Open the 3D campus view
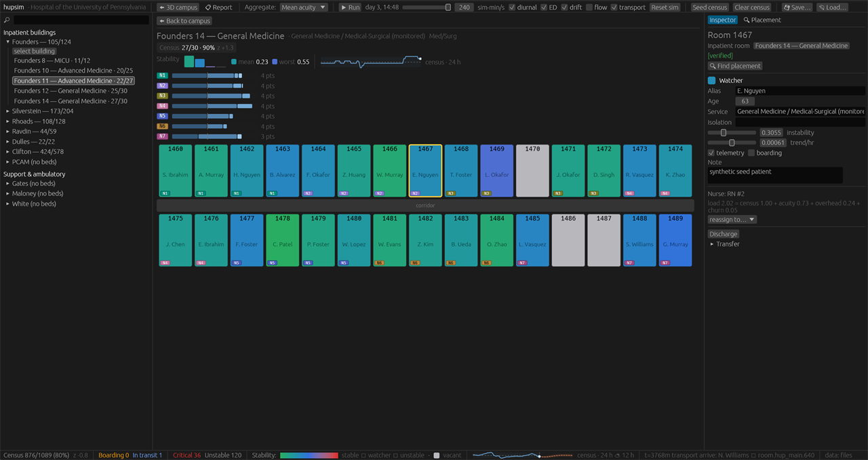This screenshot has height=460, width=868. click(x=178, y=7)
